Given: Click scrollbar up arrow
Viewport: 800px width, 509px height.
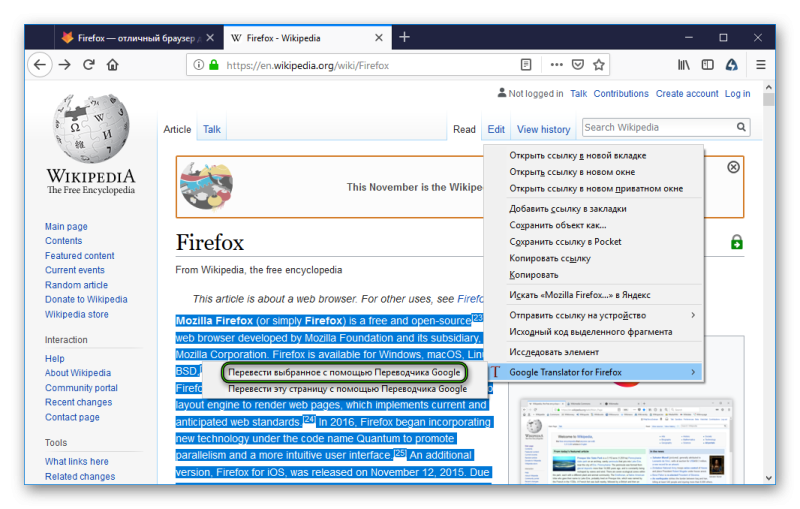Looking at the screenshot, I should [768, 87].
